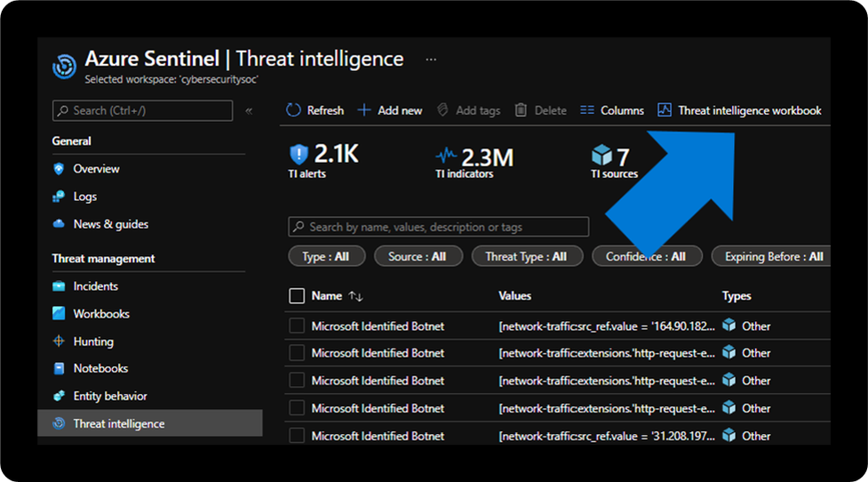The width and height of the screenshot is (868, 482).
Task: Open the ellipsis more options menu
Action: pos(431,60)
